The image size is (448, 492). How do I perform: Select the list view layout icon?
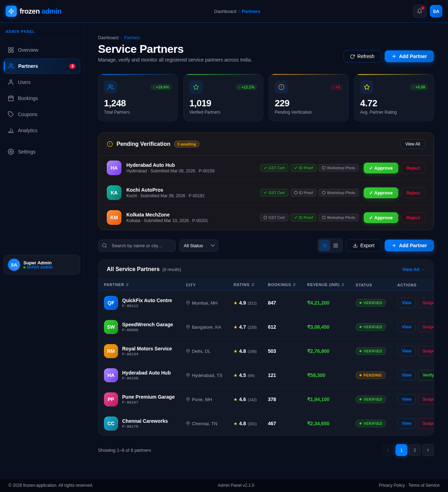pos(324,245)
